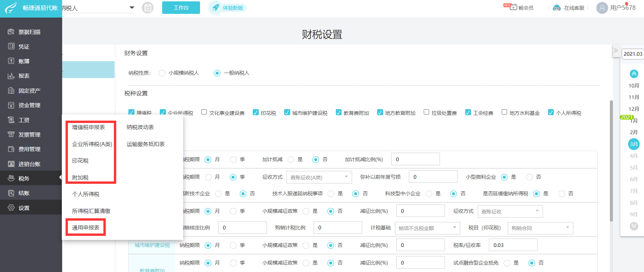
Task: Collapse the right month panel with chevron
Action: (616, 51)
